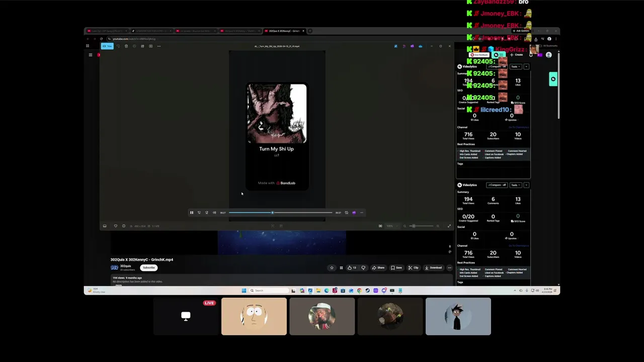Toggle Compare in the lower Videolytics panel
This screenshot has width=644, height=362.
(x=497, y=185)
